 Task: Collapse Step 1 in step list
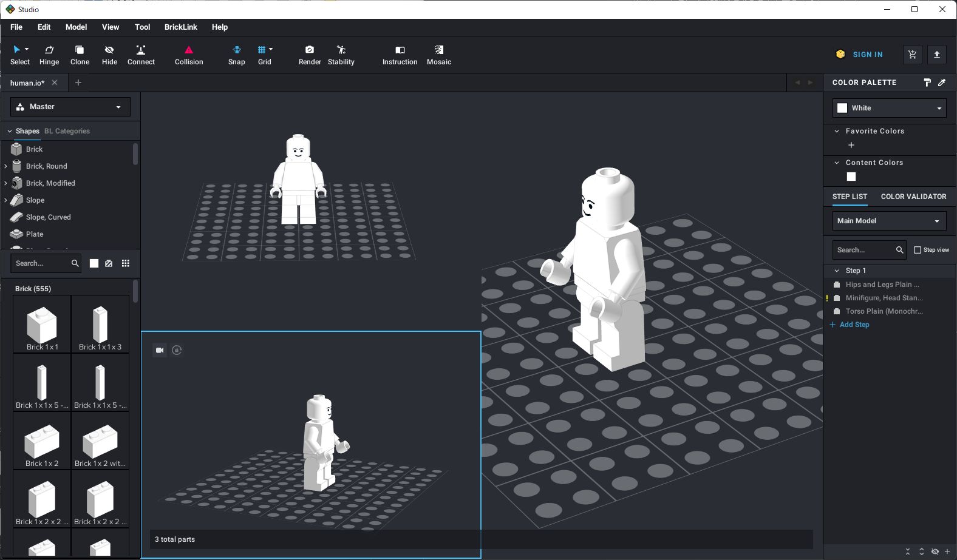[x=837, y=271]
